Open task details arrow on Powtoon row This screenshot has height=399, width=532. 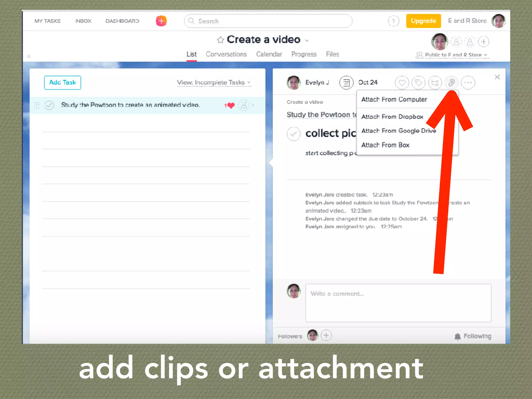point(253,105)
